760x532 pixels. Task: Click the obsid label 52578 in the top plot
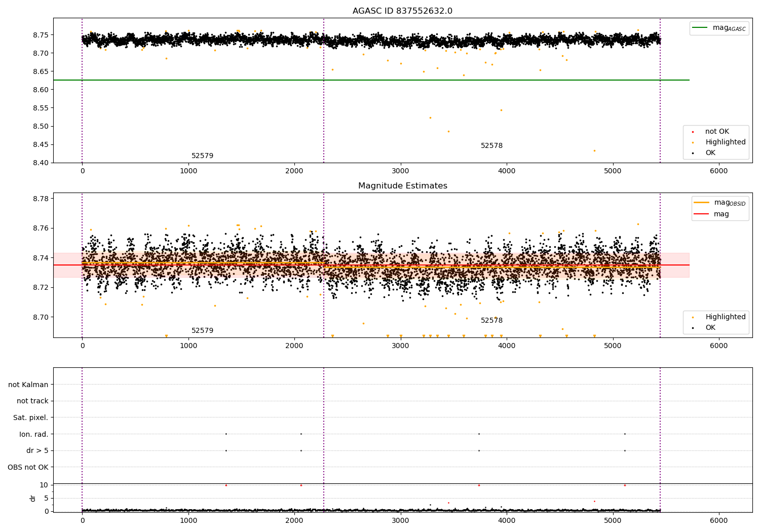[x=491, y=146]
